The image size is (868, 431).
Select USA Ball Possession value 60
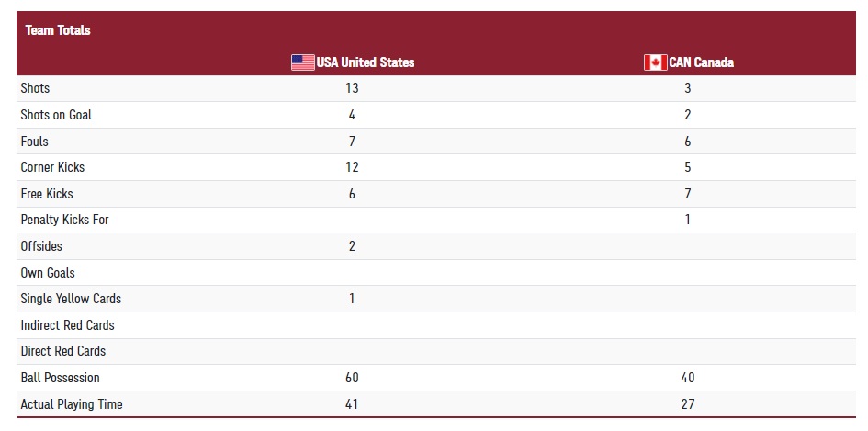[x=352, y=378]
